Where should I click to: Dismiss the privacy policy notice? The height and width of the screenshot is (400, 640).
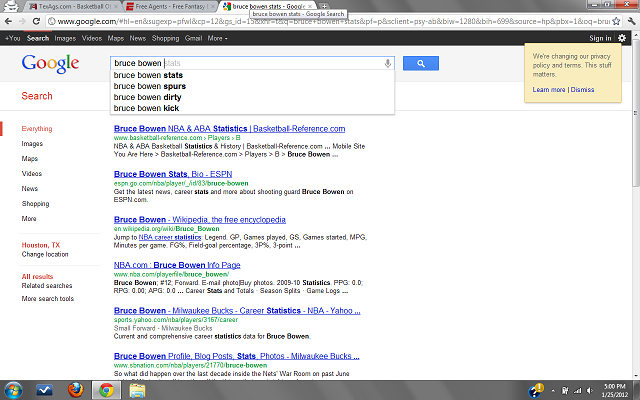(x=582, y=89)
